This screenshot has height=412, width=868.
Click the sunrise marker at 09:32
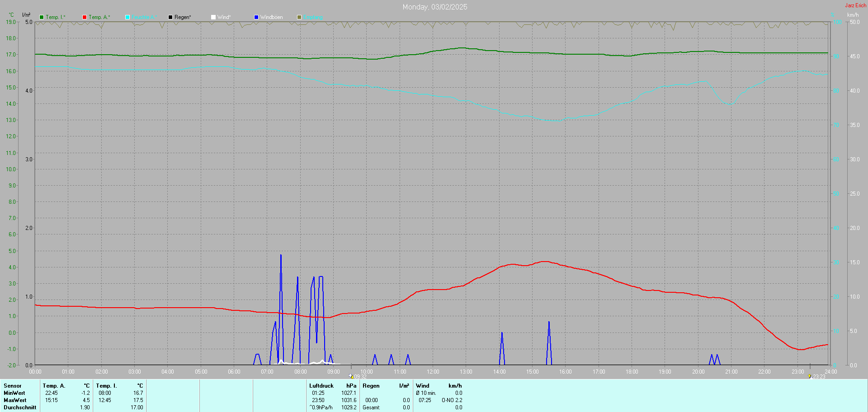tap(351, 376)
